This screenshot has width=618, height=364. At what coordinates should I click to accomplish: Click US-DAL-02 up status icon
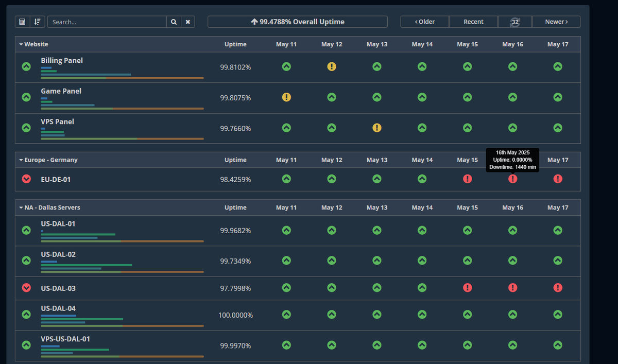pos(26,261)
